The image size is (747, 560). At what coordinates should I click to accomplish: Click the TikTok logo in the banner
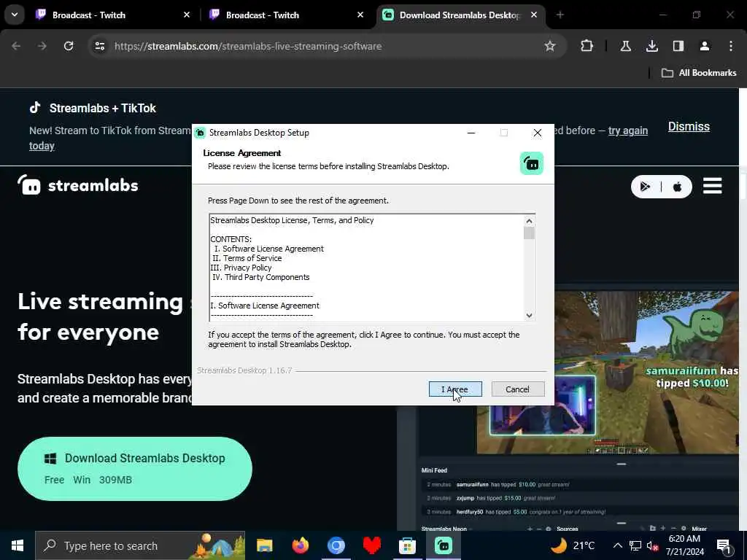coord(35,108)
